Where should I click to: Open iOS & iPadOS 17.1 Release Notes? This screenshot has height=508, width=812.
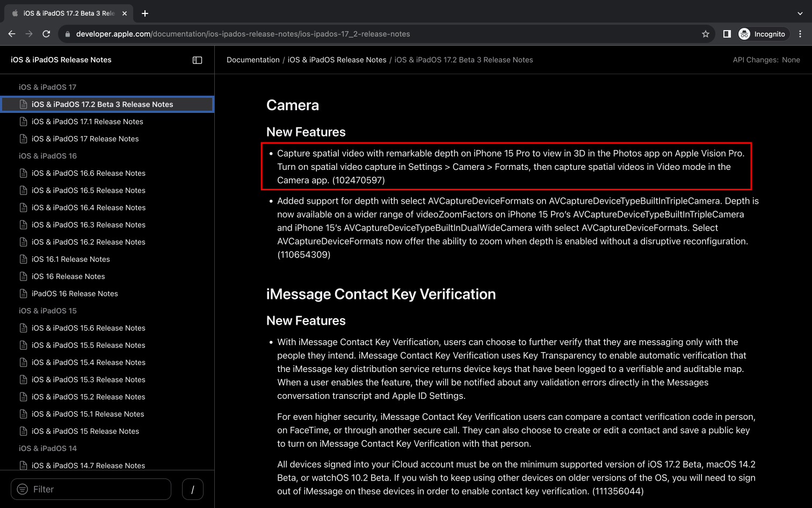pyautogui.click(x=87, y=121)
